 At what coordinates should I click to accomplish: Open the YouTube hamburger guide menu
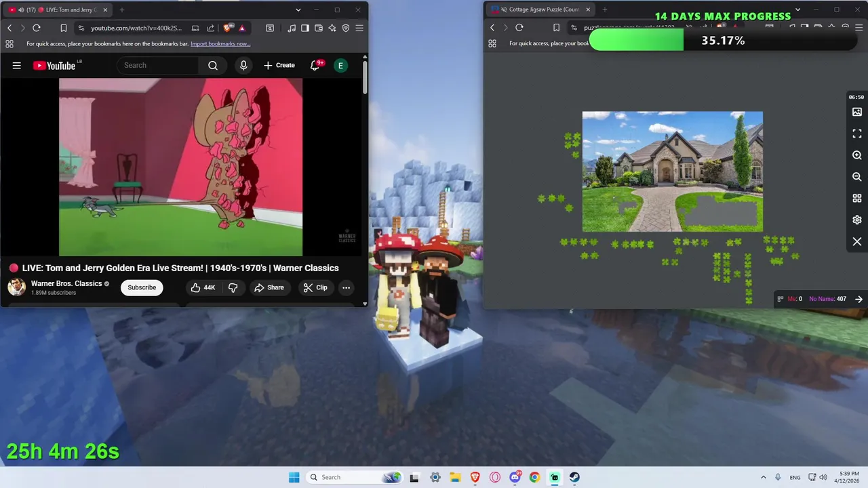(x=17, y=66)
